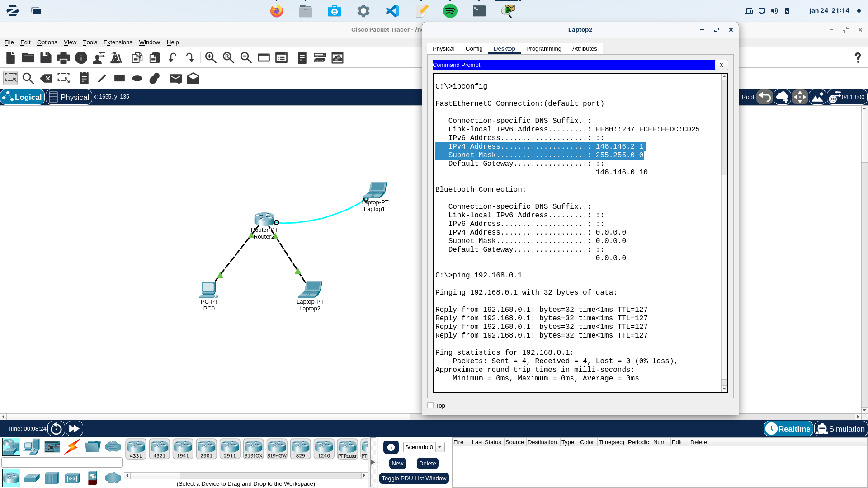
Task: Click the Add Note tool icon
Action: point(84,78)
